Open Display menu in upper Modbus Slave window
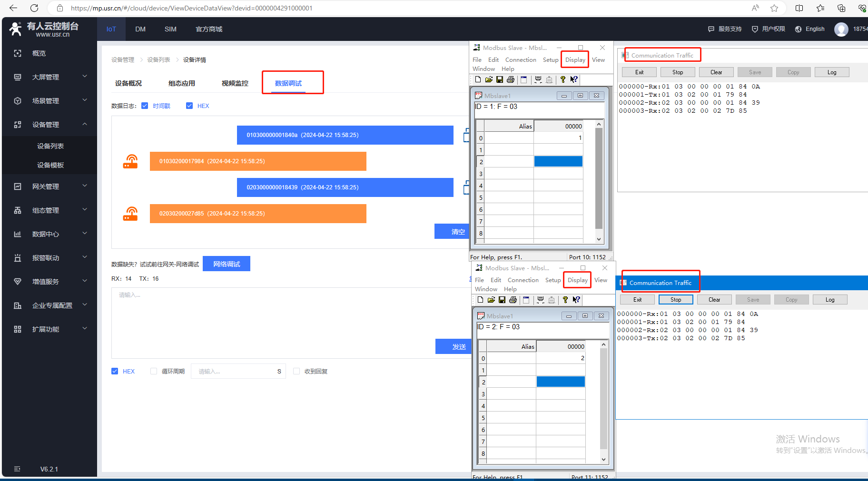 pos(575,60)
